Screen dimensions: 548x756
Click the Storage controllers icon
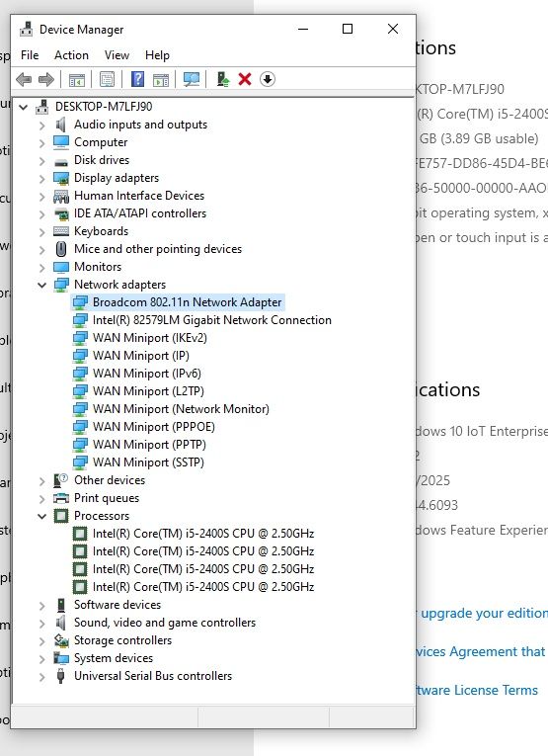point(61,640)
